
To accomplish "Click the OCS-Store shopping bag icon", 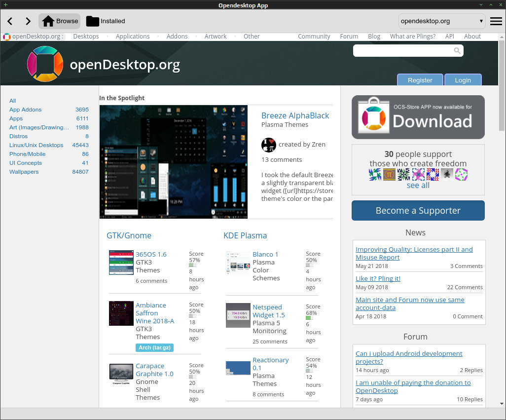I will (x=374, y=115).
